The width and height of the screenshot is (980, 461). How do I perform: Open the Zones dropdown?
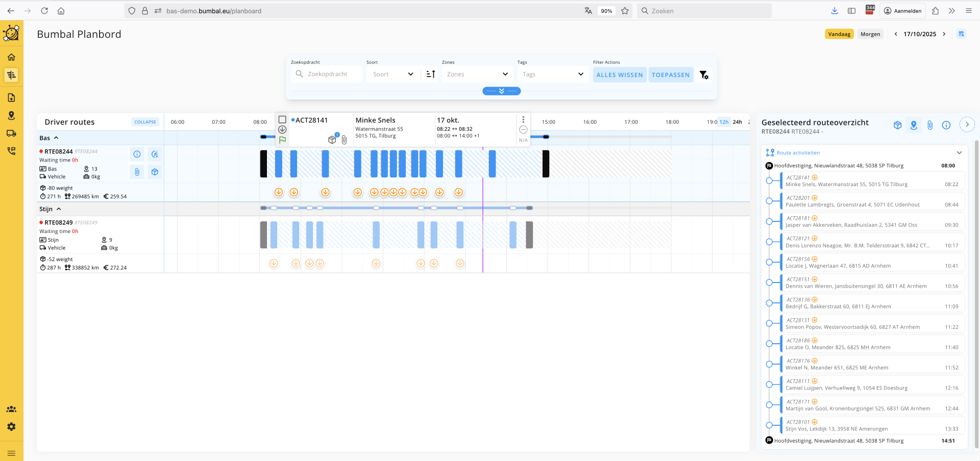(x=477, y=74)
